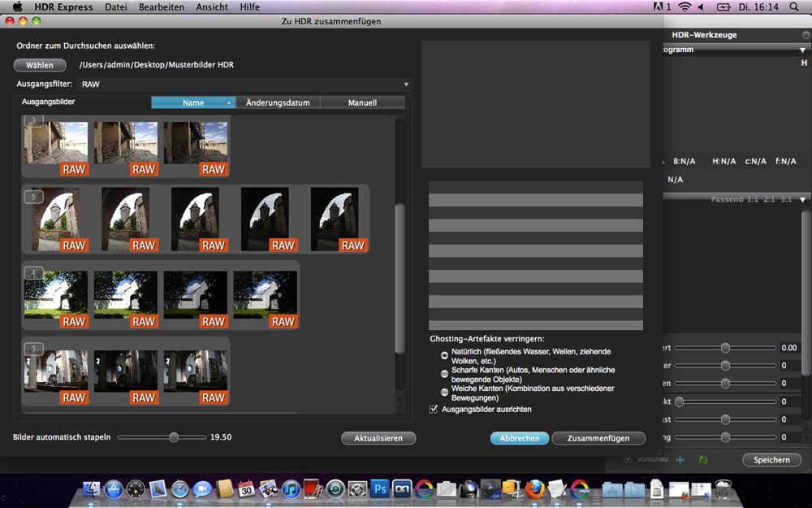The height and width of the screenshot is (508, 812).
Task: Click the Zusammenfügen button
Action: pos(598,438)
